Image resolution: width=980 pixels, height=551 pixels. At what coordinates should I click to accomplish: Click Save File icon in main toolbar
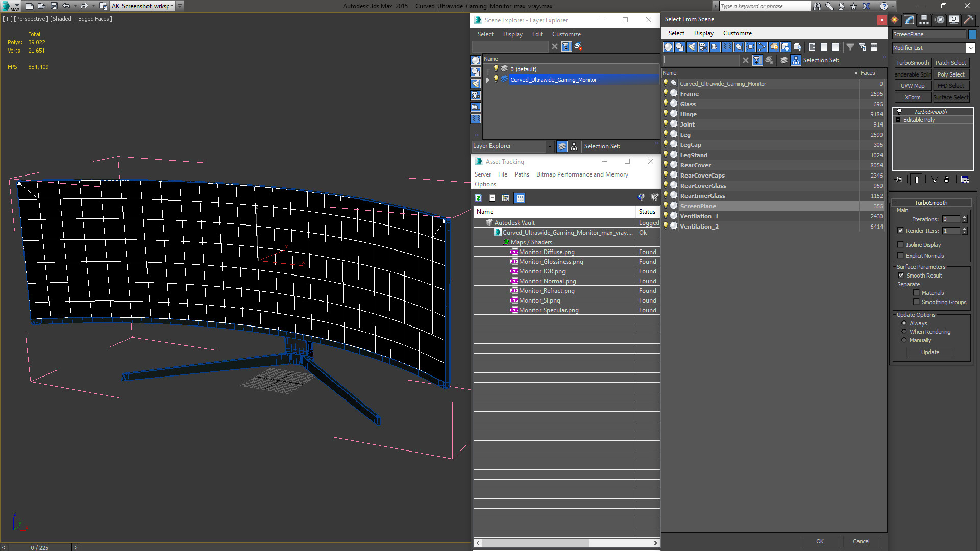click(54, 6)
